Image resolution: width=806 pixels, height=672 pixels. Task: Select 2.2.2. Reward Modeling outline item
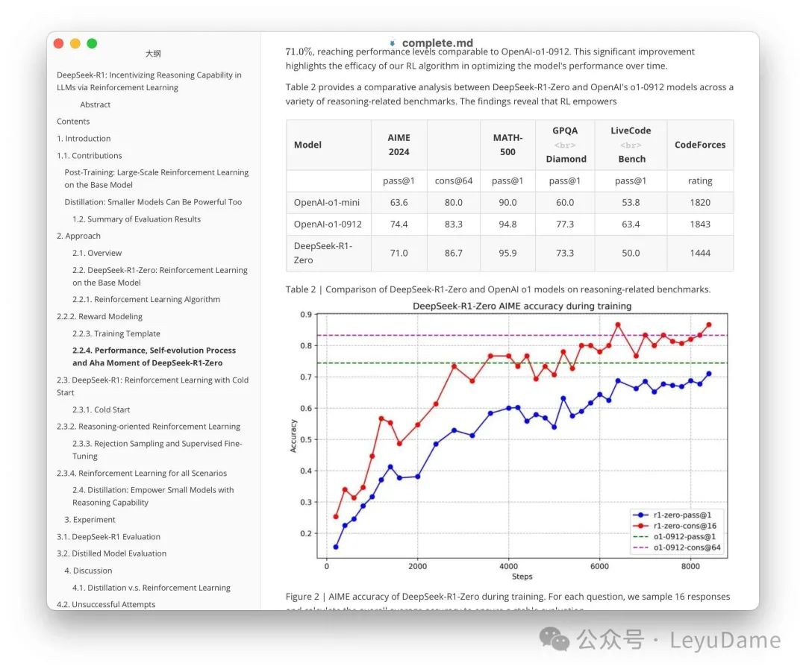(99, 316)
